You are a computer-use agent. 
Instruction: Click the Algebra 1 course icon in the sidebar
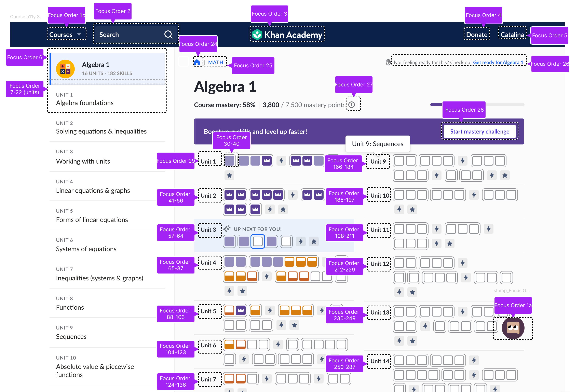pyautogui.click(x=65, y=69)
